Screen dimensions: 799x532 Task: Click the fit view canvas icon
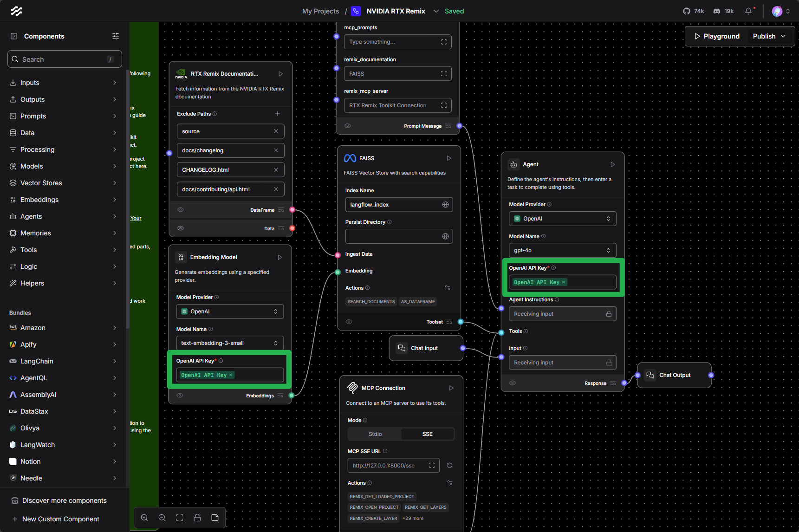(x=180, y=518)
